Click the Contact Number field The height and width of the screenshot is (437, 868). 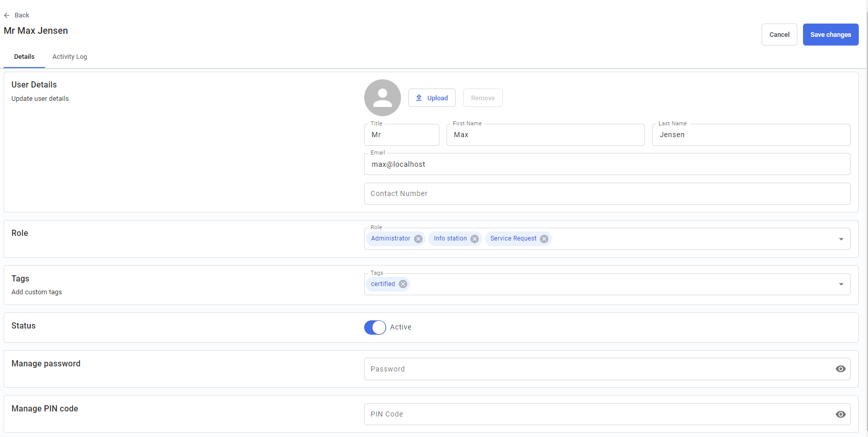pyautogui.click(x=607, y=193)
